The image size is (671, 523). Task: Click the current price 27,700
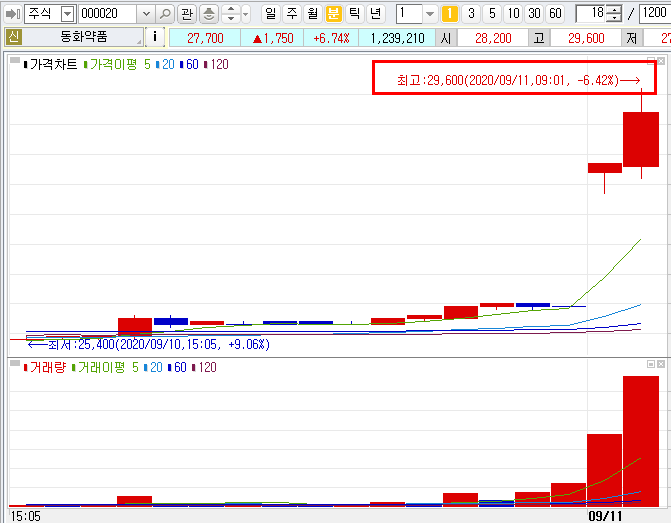pos(205,38)
